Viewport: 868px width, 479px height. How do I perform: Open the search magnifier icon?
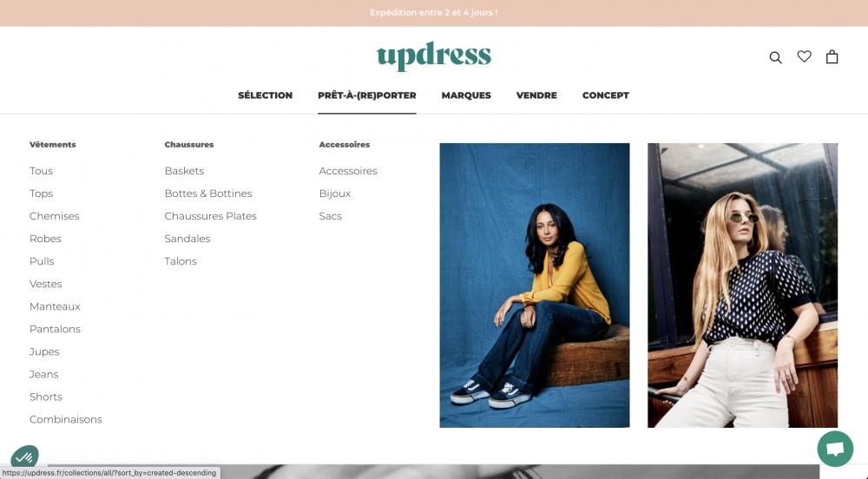pyautogui.click(x=775, y=57)
